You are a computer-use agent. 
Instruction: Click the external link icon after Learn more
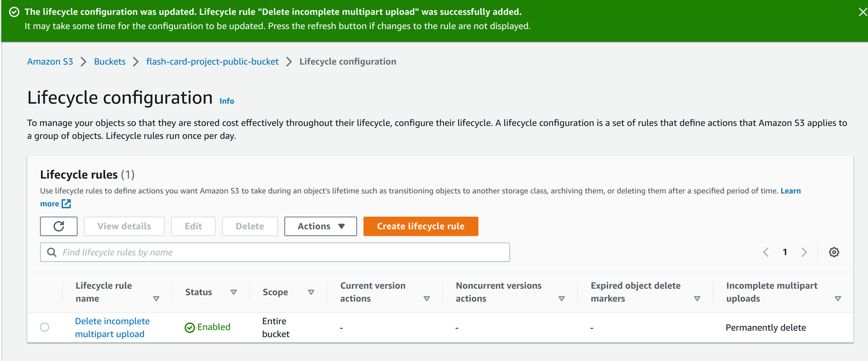coord(66,204)
